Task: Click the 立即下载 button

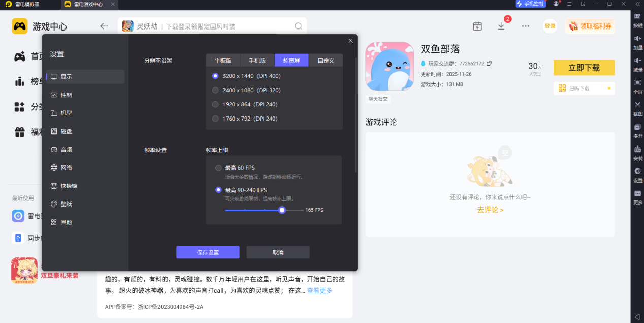Action: (584, 68)
